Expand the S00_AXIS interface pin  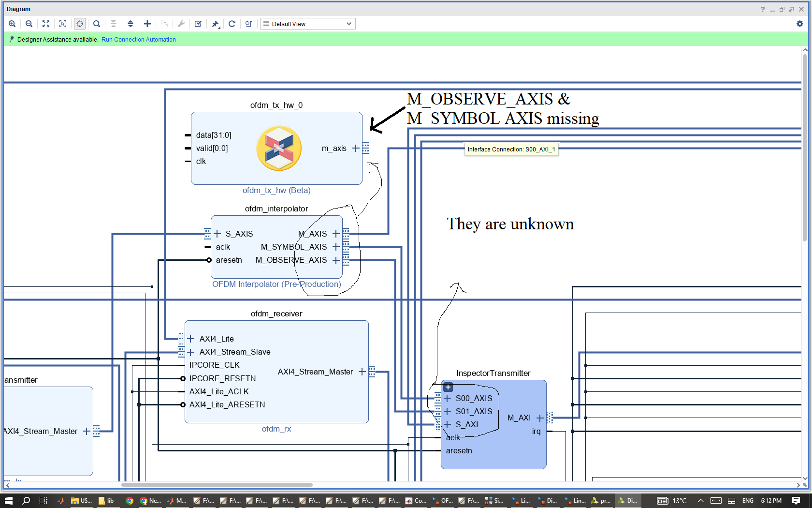pos(448,398)
